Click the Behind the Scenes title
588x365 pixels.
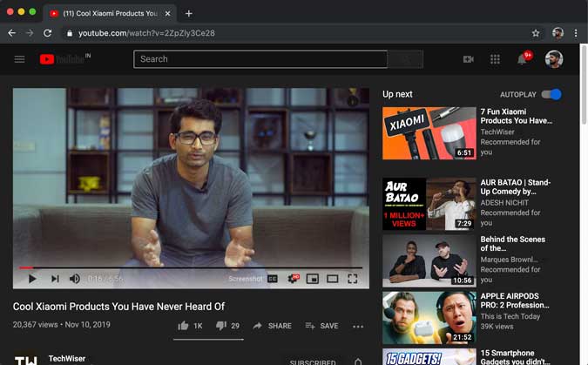tap(512, 243)
